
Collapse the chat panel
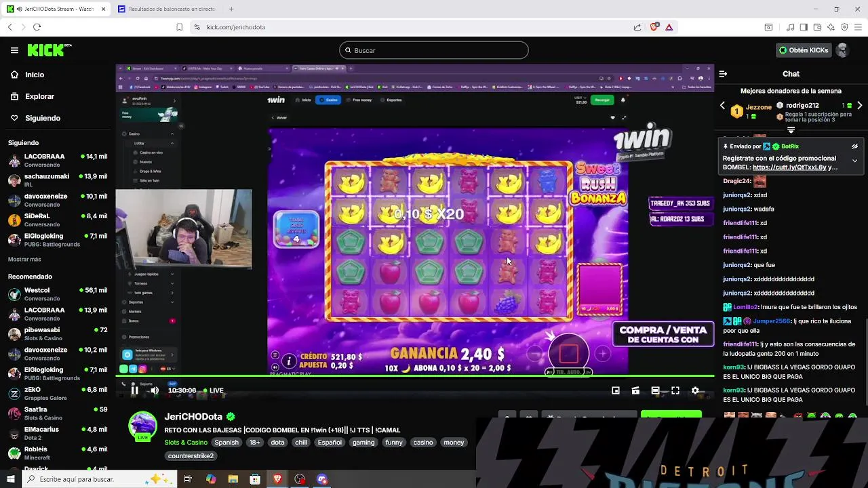(x=723, y=74)
